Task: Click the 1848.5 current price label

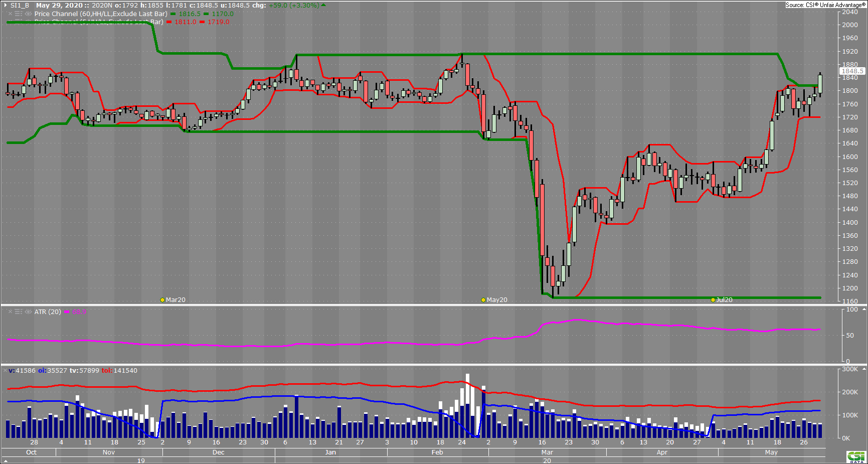Action: click(x=852, y=71)
